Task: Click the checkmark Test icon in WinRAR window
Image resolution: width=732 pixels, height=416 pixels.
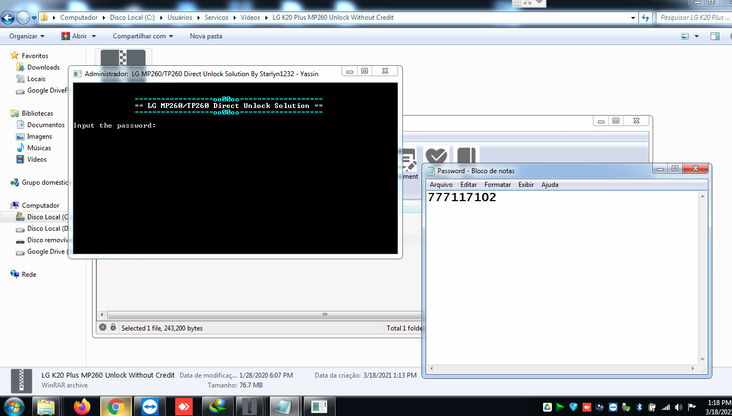Action: [x=436, y=157]
